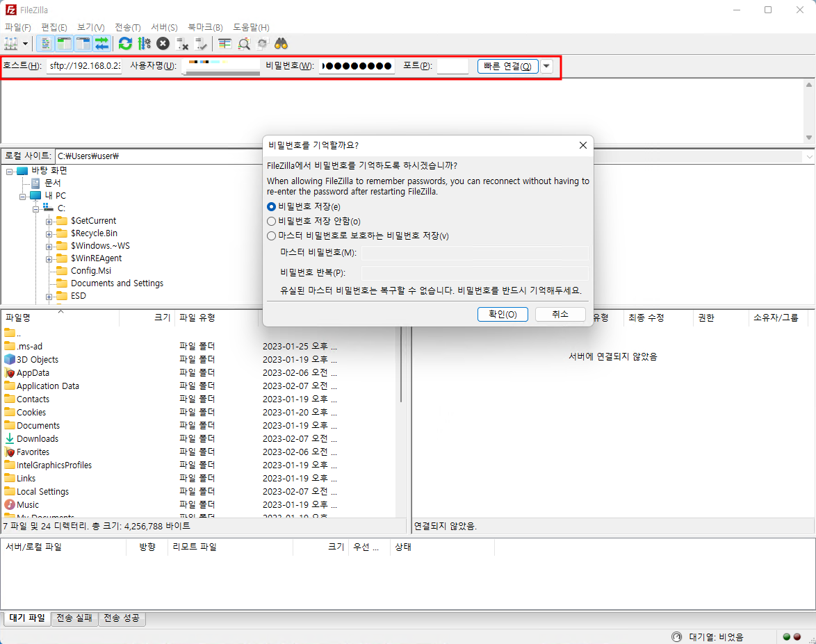Open the 서버(S) menu
The height and width of the screenshot is (644, 816).
[x=165, y=27]
